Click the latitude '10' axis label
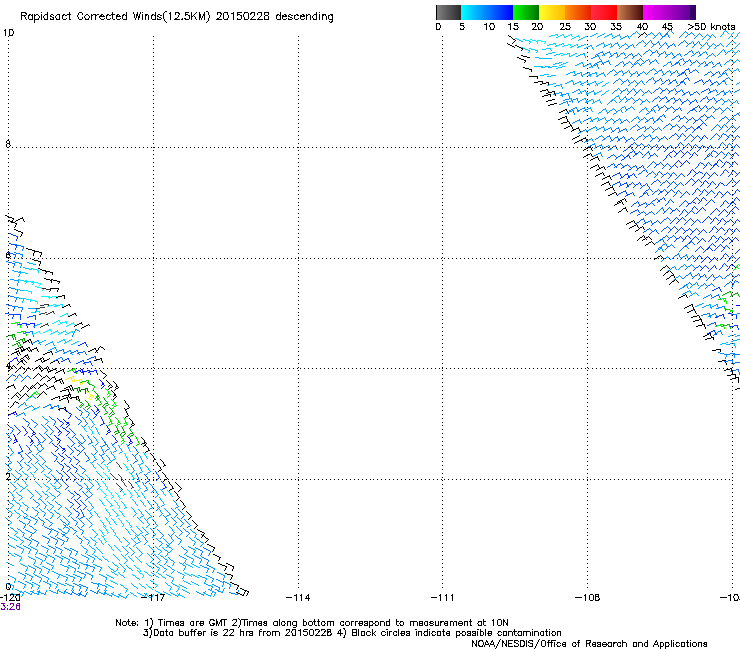Image resolution: width=740 pixels, height=650 pixels. click(x=8, y=33)
